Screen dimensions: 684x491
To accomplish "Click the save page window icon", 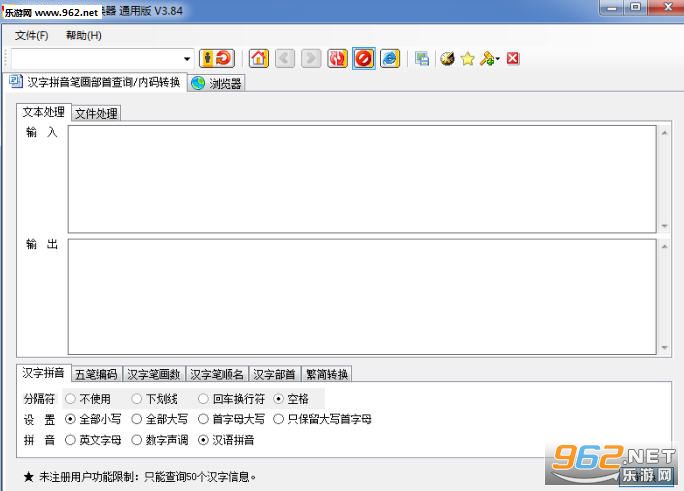I will coord(422,58).
